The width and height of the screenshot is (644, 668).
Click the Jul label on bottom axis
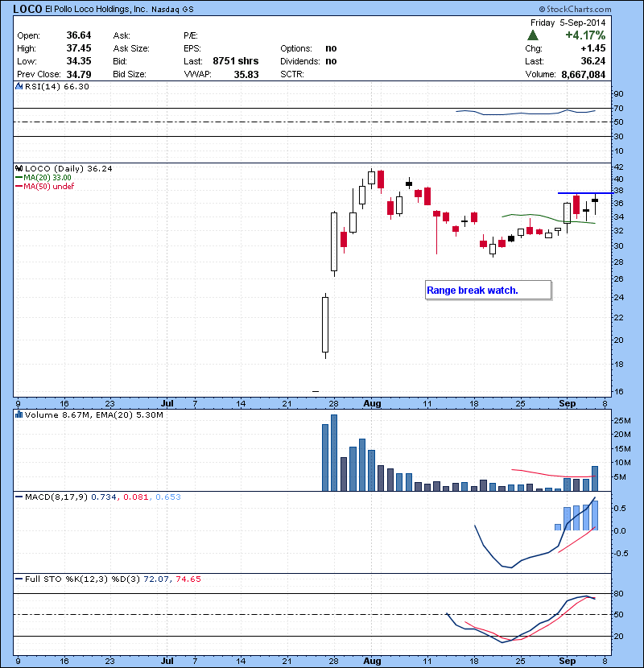click(x=167, y=661)
